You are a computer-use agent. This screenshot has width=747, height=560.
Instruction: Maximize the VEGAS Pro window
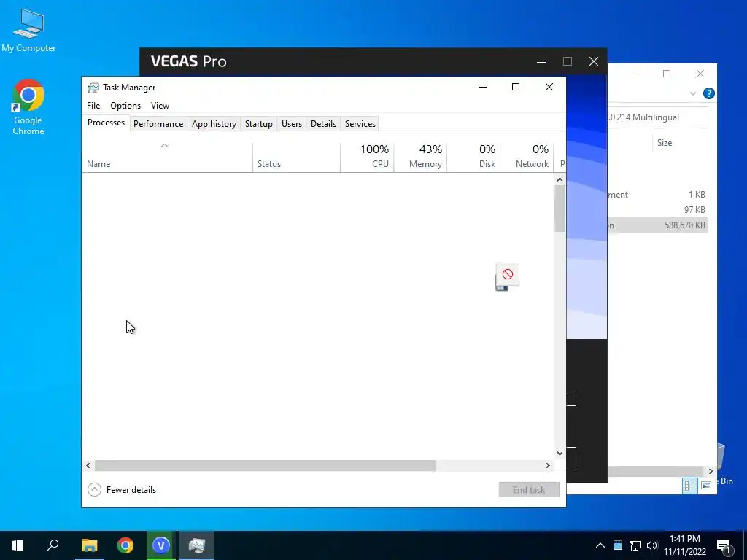(x=568, y=61)
